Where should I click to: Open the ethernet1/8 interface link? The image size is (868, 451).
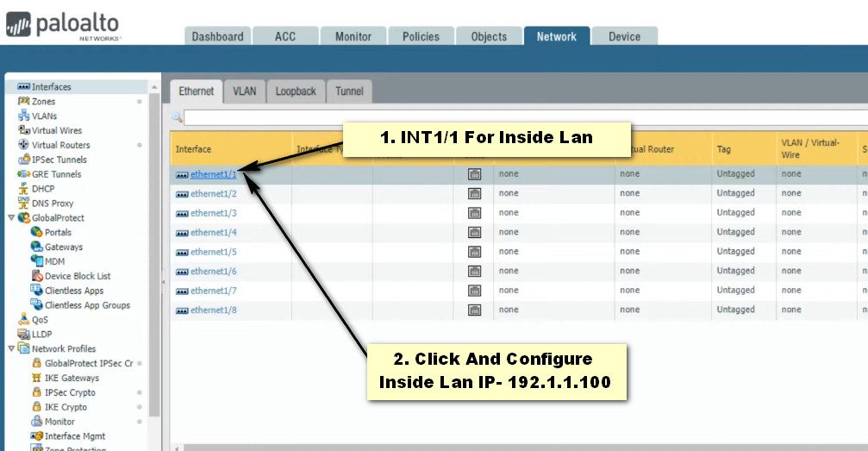213,310
